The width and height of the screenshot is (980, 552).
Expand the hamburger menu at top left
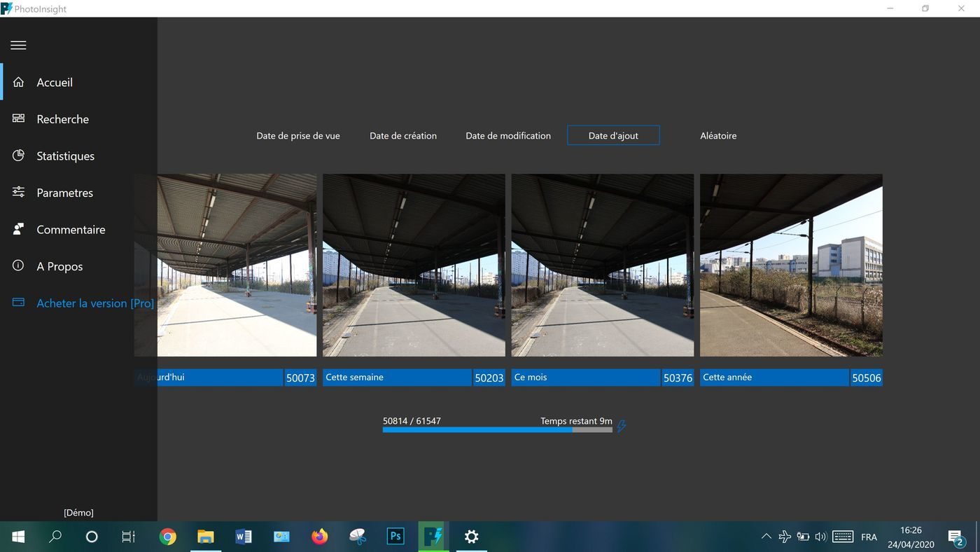tap(18, 45)
